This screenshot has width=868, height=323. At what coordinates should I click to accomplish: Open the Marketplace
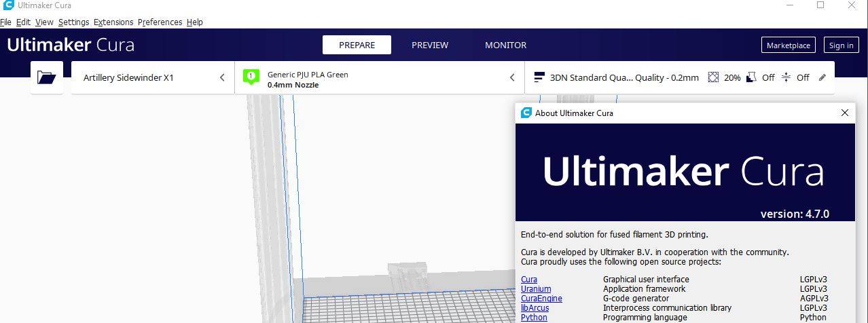coord(789,45)
